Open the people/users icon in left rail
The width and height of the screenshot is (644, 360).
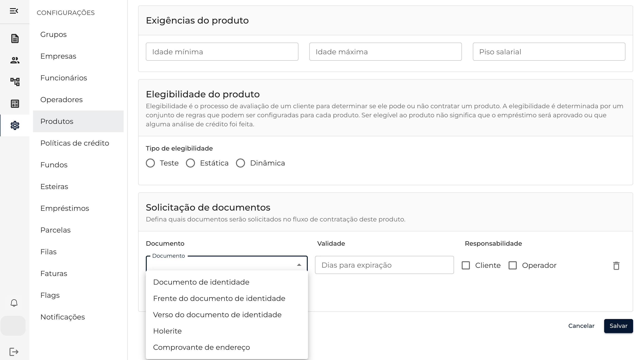[15, 60]
